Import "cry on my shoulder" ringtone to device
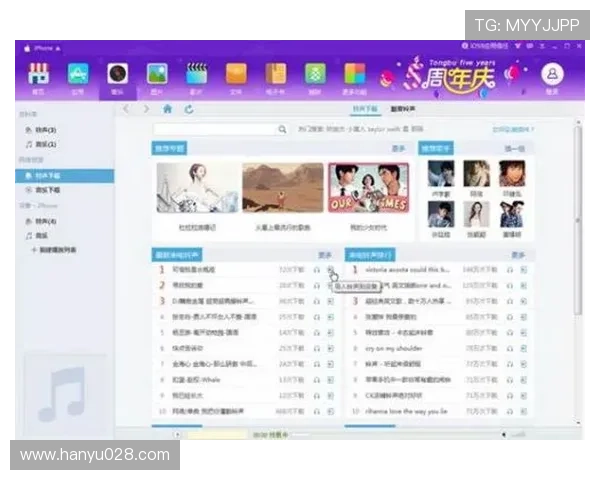Viewport: 600px width, 480px height. coord(524,348)
